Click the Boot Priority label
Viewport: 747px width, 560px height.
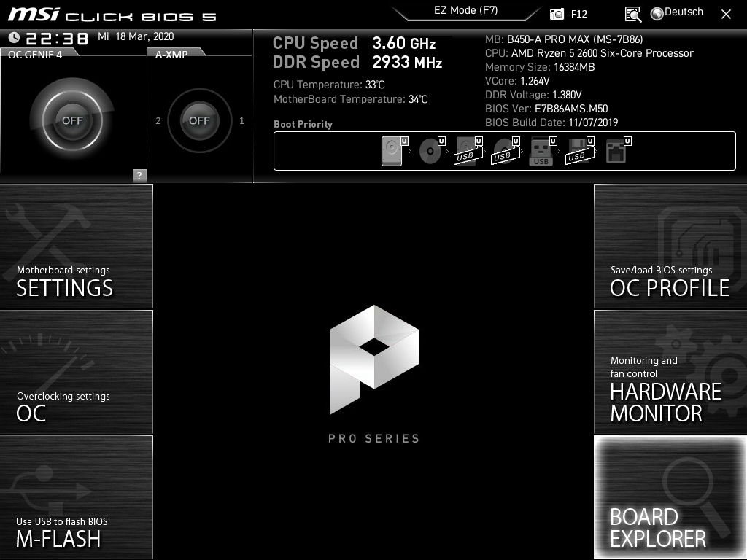pos(303,124)
